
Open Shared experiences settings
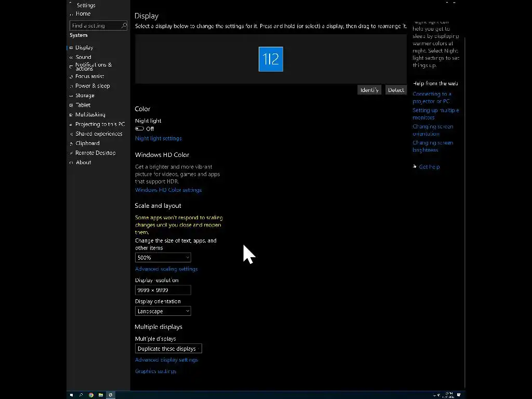(99, 134)
